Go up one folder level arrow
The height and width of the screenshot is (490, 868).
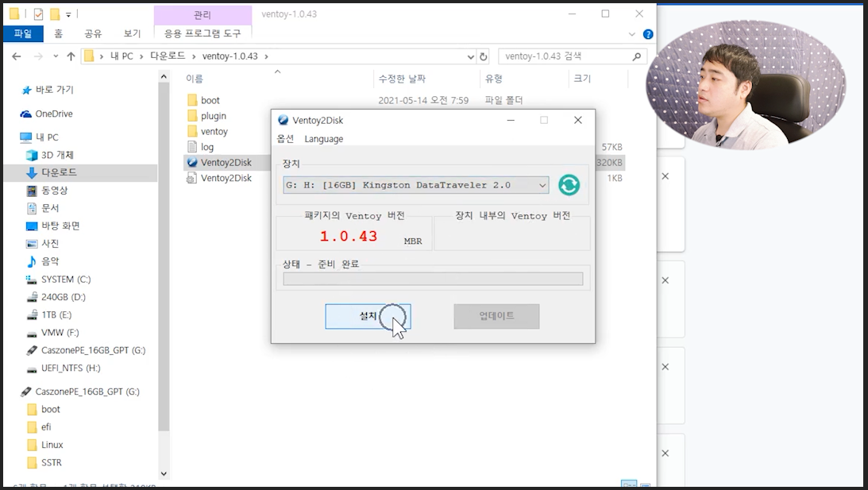click(x=71, y=56)
